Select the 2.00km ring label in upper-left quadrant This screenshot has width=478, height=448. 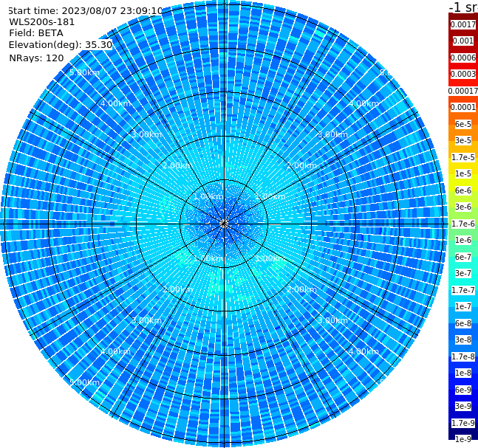[177, 165]
